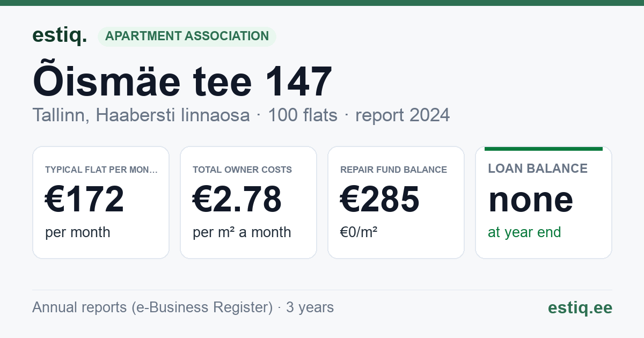This screenshot has width=644, height=338.
Task: Click 'at year end' text
Action: 524,232
